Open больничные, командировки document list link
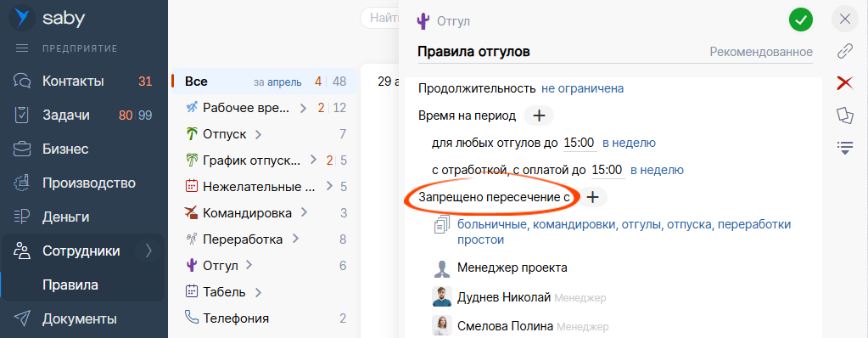Screen dimensions: 868x338 (624, 232)
